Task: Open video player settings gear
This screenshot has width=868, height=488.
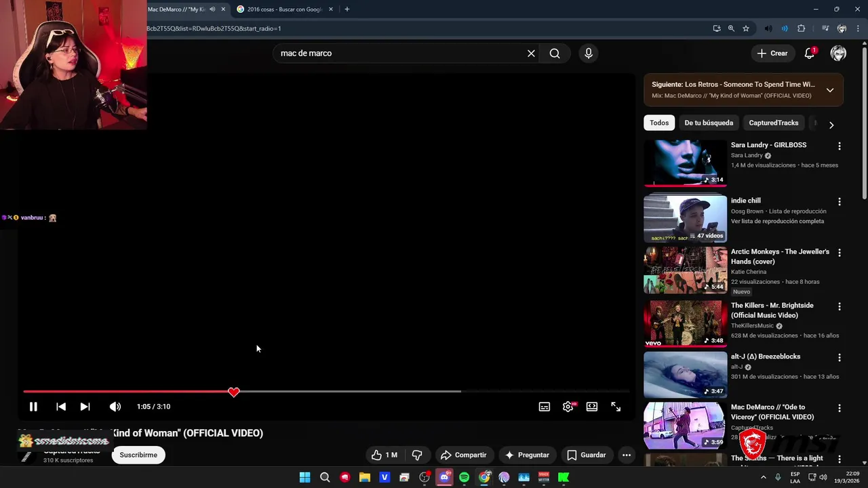Action: tap(568, 407)
